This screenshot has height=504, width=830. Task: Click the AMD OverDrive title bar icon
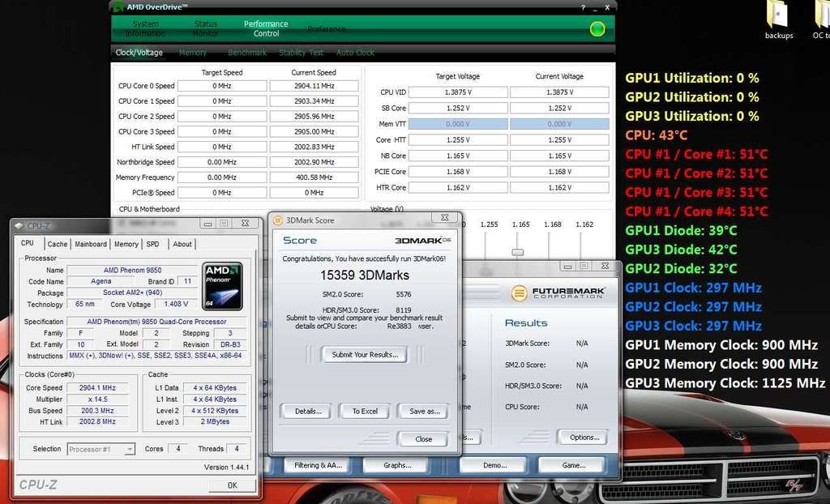[118, 6]
